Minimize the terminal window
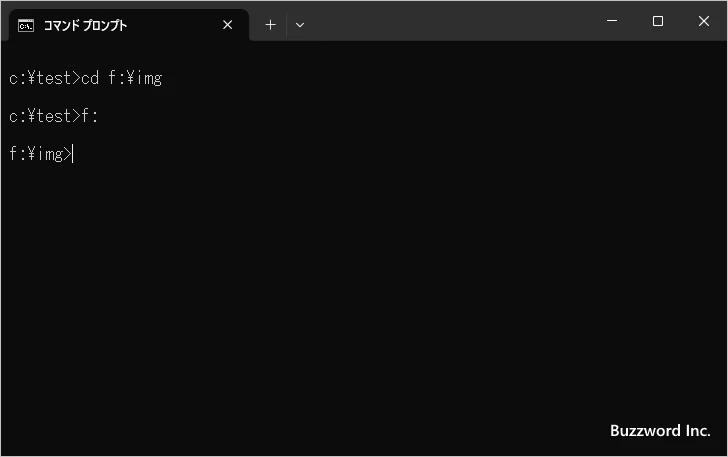 pos(611,21)
